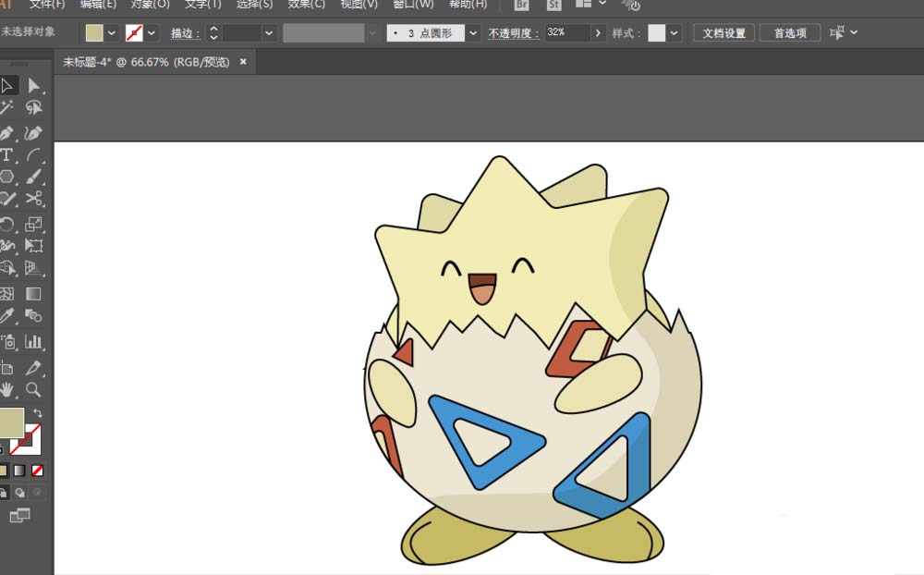Select the Artboard tool
924x575 pixels.
pos(7,369)
